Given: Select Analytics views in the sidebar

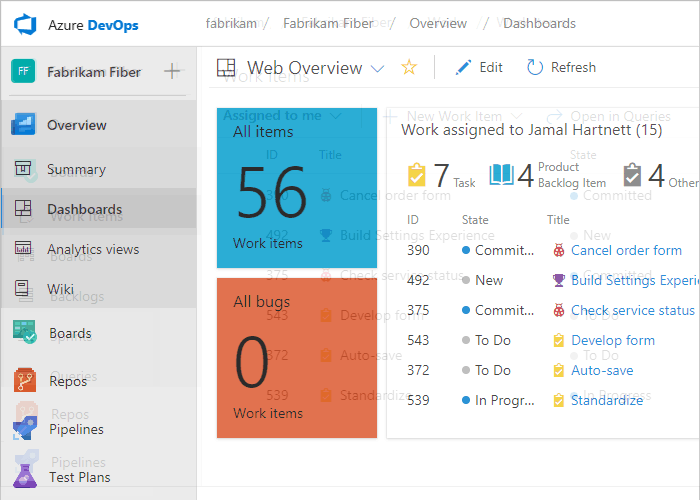Looking at the screenshot, I should [93, 249].
